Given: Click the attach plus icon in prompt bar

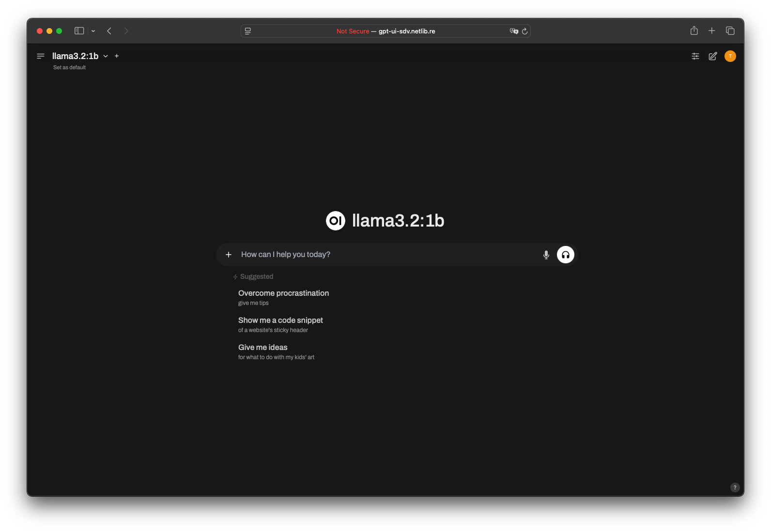Looking at the screenshot, I should click(x=229, y=255).
